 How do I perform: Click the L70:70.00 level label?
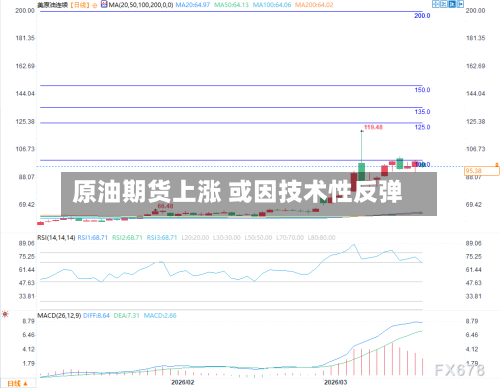point(290,238)
